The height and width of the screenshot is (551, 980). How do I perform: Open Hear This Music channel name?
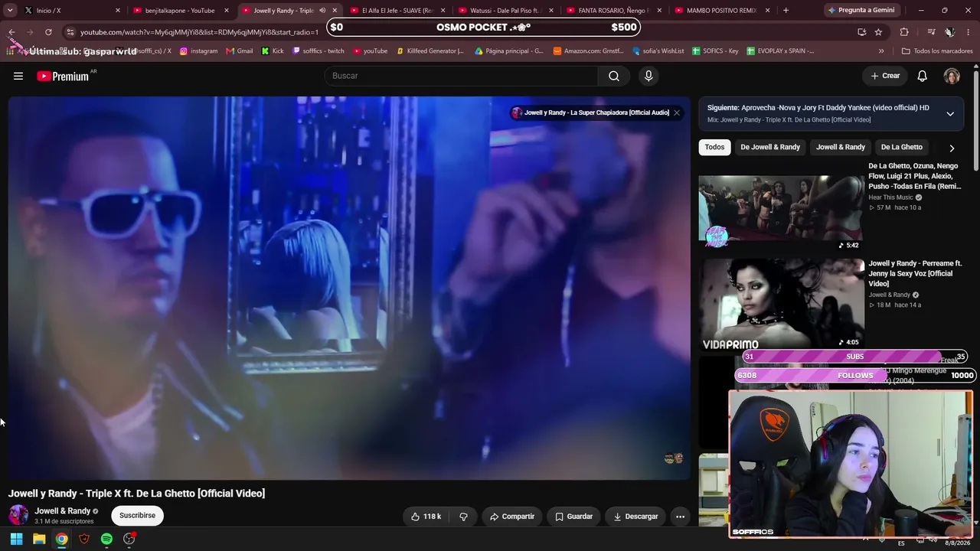890,197
